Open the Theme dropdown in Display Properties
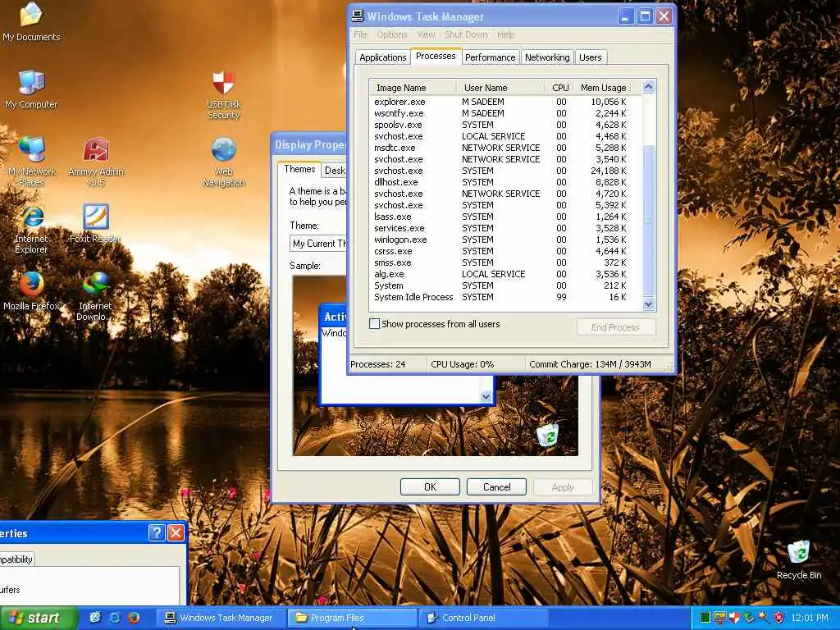Screen dimensions: 840x630 [x=319, y=243]
